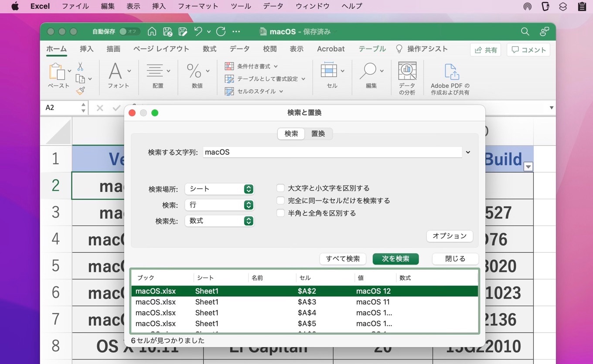
Task: Select result row $A$3 macOS 11
Action: [304, 302]
